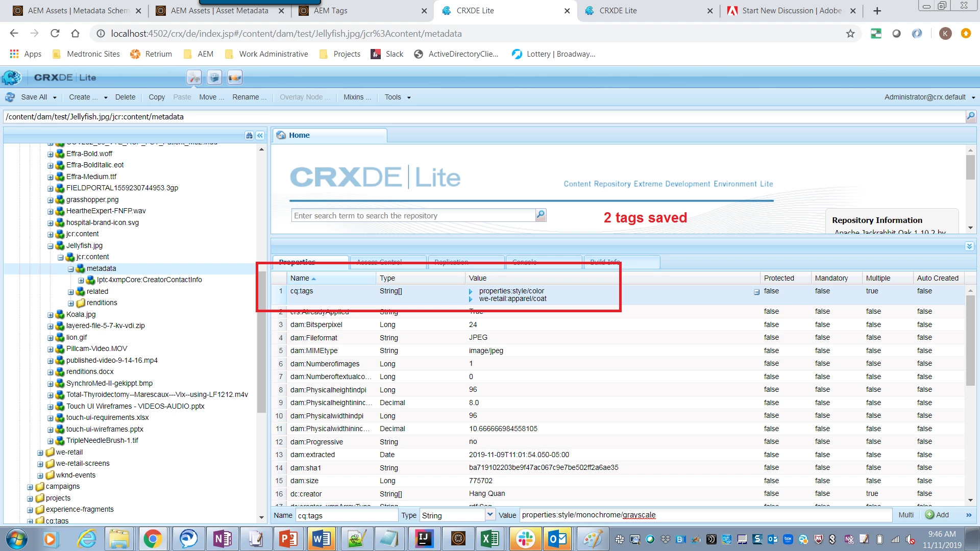Viewport: 980px width, 551px height.
Task: Open the Mixins menu item
Action: 357,97
